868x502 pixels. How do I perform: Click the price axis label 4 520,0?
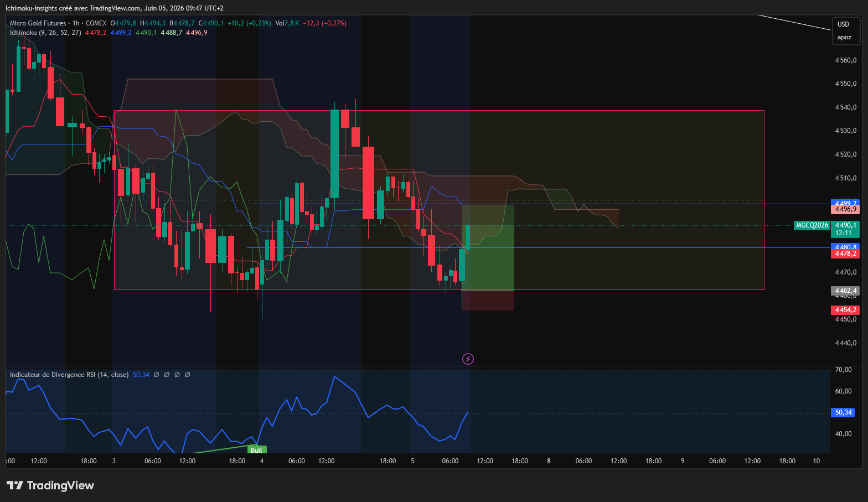click(x=846, y=154)
